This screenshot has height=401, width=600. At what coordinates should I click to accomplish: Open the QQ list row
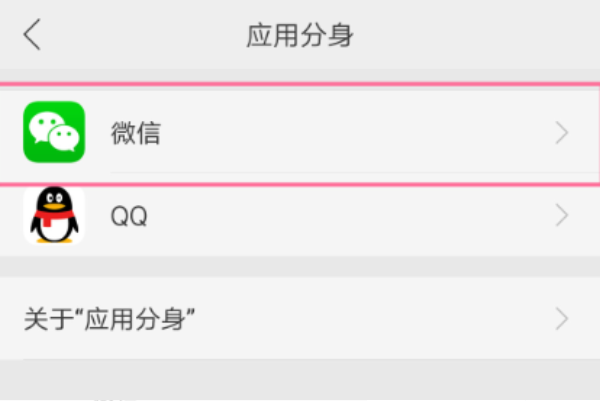coord(300,217)
